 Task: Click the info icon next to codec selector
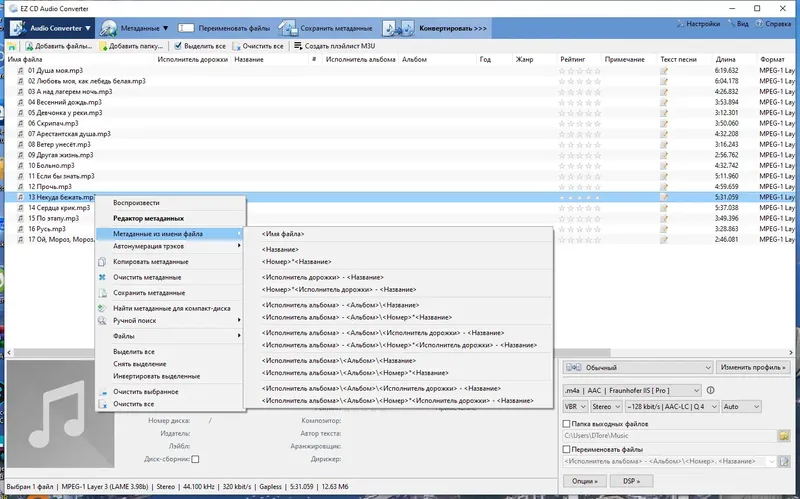pyautogui.click(x=710, y=390)
